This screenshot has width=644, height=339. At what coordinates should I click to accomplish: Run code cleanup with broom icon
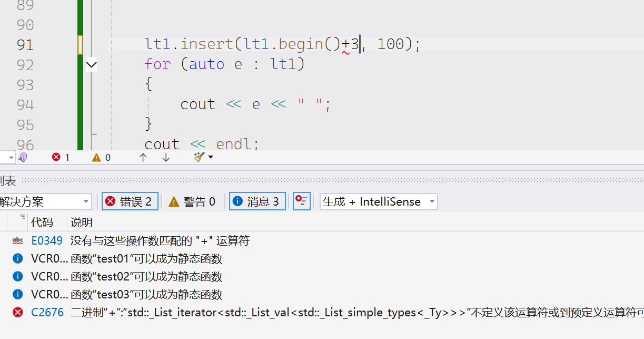pos(199,157)
